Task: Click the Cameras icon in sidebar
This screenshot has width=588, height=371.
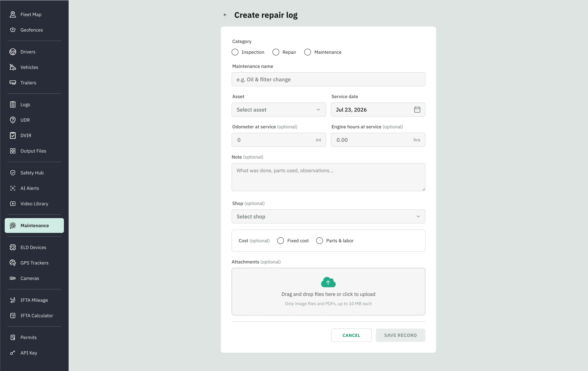Action: point(13,278)
